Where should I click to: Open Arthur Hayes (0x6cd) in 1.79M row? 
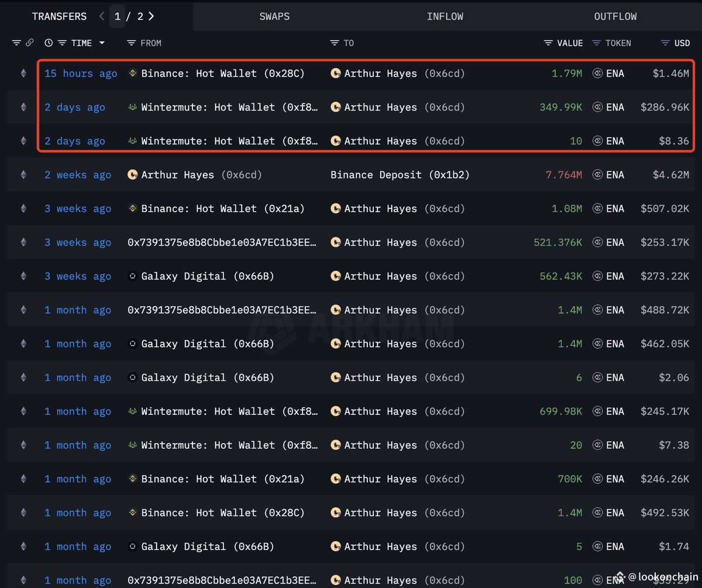coord(405,73)
